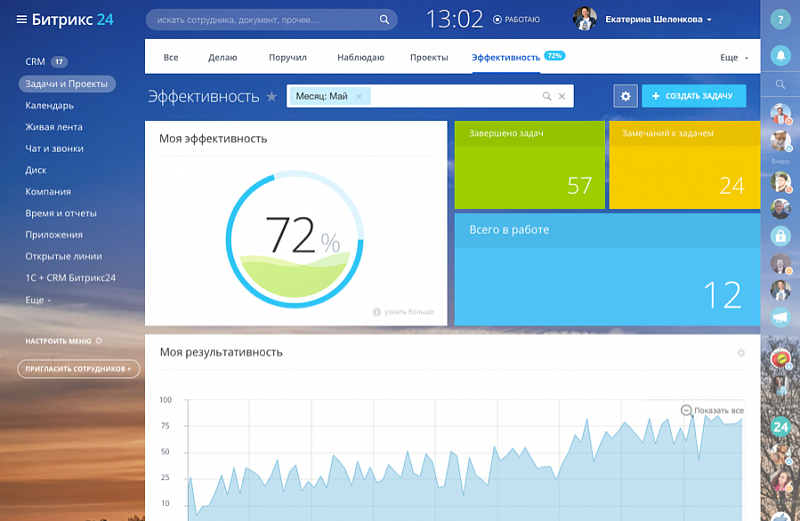Open Календарь in the left menu
This screenshot has height=521, width=800.
pos(49,105)
